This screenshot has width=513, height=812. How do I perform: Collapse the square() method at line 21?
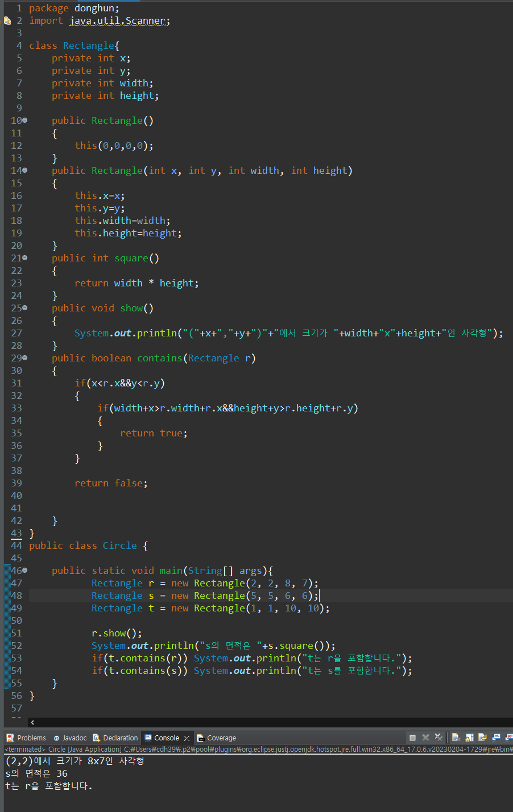(24, 258)
